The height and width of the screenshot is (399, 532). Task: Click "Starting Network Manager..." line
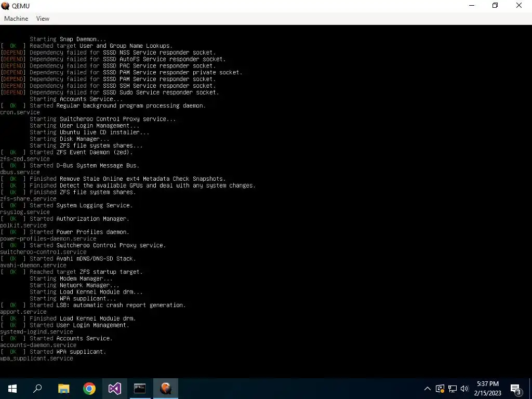click(74, 285)
